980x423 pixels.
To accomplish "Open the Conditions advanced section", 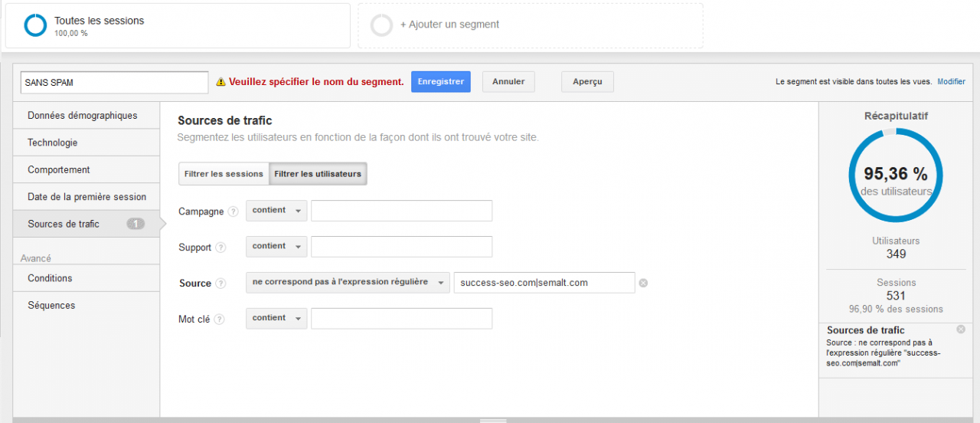I will pos(87,278).
